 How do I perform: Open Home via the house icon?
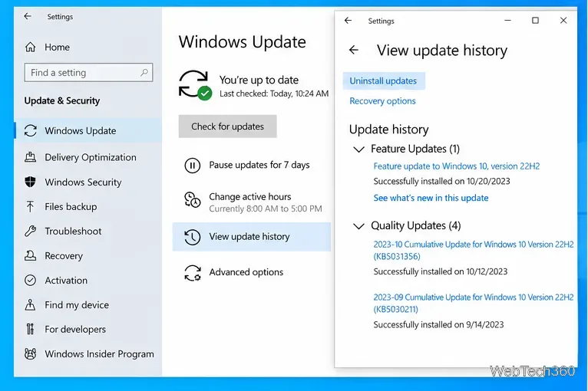pyautogui.click(x=31, y=48)
